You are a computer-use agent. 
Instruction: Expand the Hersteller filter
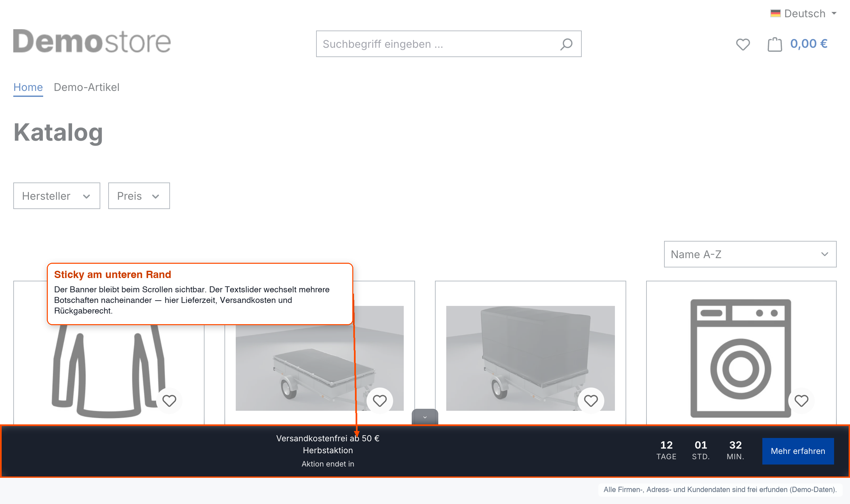(57, 196)
